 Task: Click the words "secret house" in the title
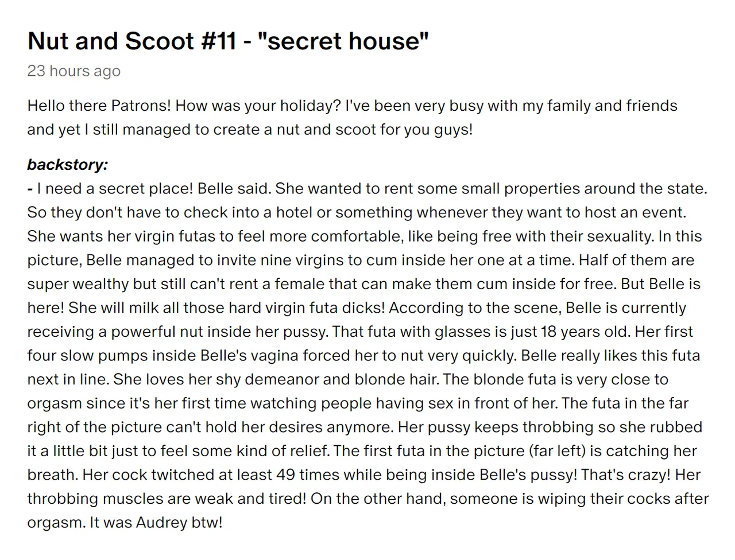[344, 41]
